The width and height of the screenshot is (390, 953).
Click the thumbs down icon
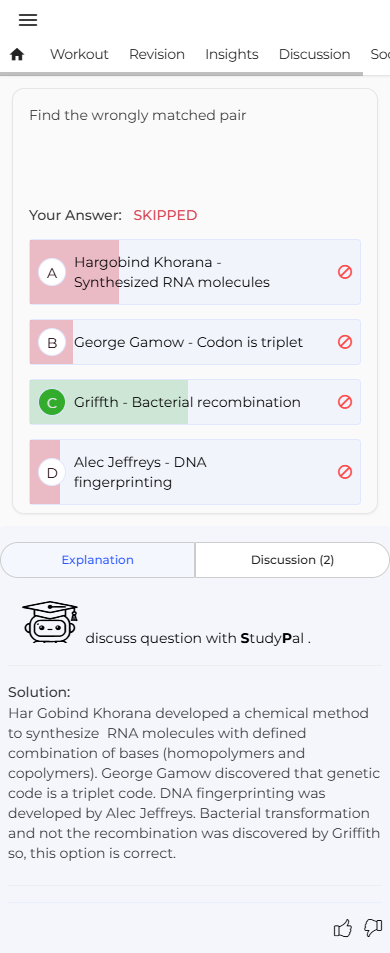pos(372,928)
